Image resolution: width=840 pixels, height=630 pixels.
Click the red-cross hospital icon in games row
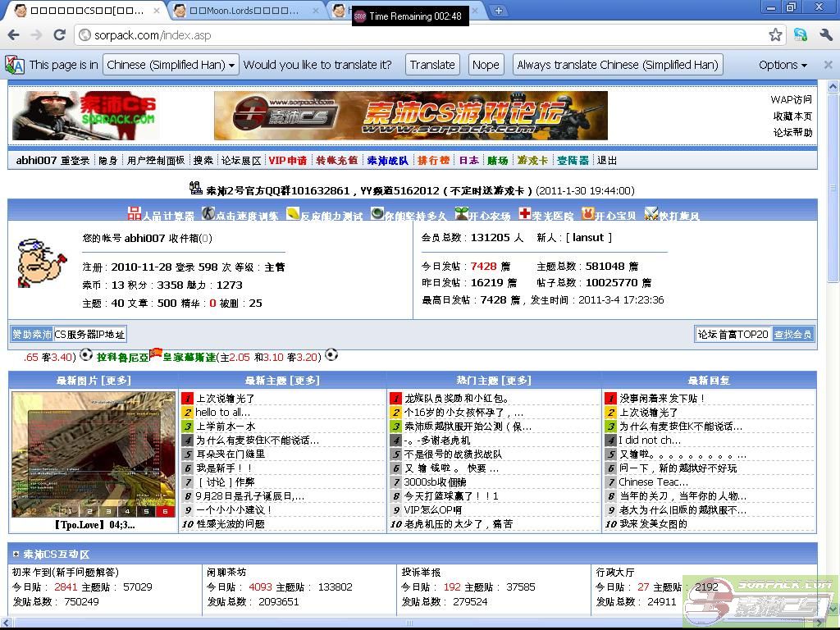[524, 214]
